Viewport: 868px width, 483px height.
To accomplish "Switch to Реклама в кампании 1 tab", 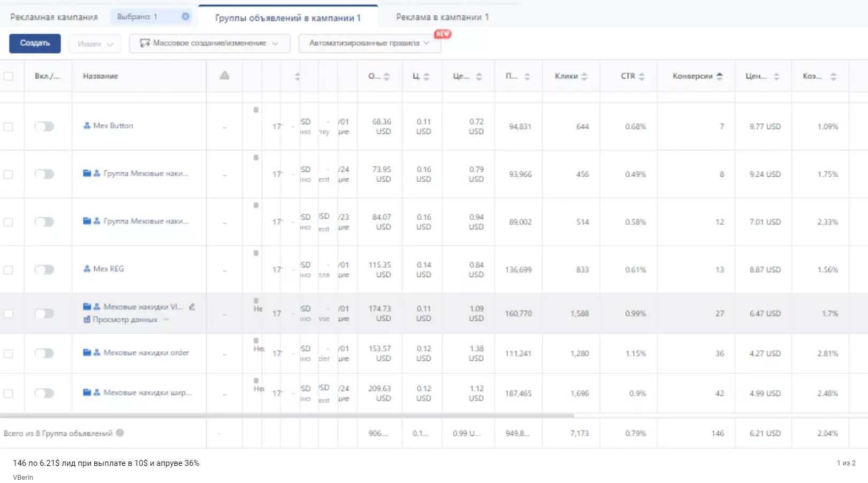I will (442, 17).
